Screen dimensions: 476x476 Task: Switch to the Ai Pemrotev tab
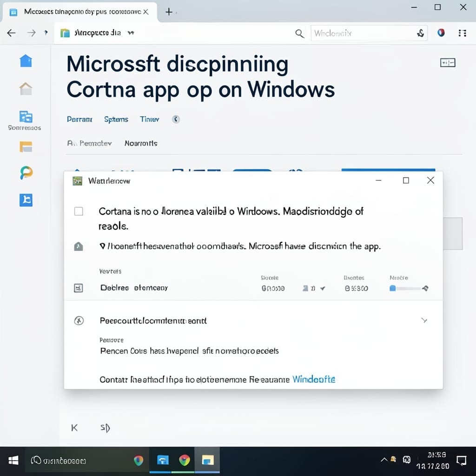pyautogui.click(x=89, y=143)
